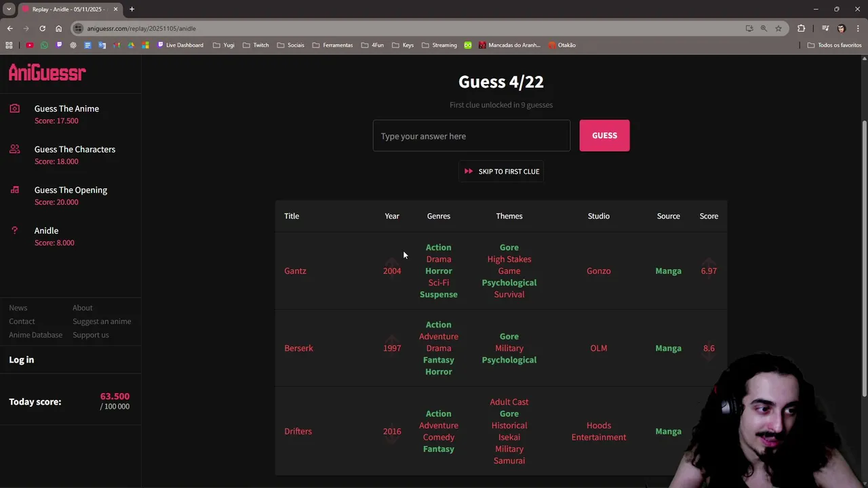This screenshot has height=488, width=868.
Task: Open the Support us link
Action: [x=91, y=335]
